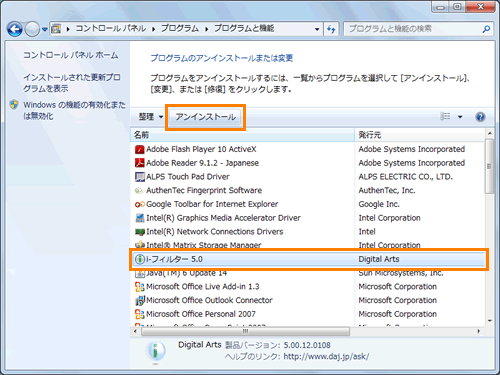Click Google Toolbar for Internet Explorer icon
The image size is (500, 375).
pos(140,204)
